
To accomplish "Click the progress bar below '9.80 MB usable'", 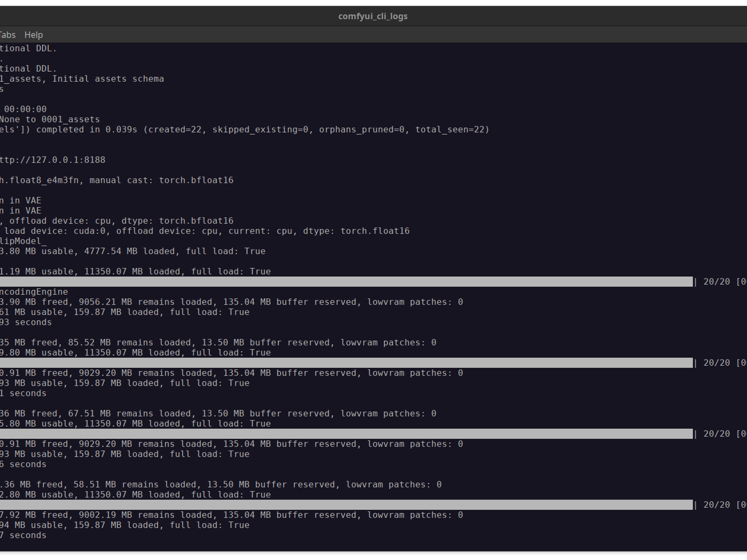I will point(346,363).
